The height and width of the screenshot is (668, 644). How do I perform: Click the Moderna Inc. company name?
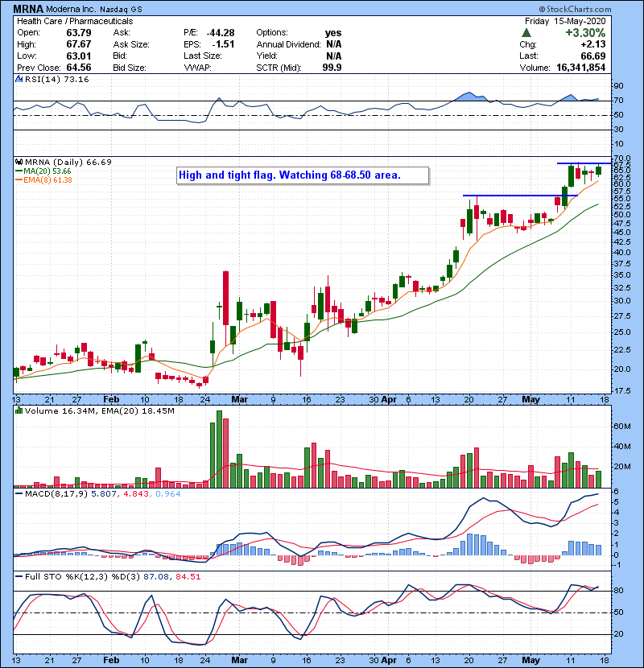(x=72, y=9)
